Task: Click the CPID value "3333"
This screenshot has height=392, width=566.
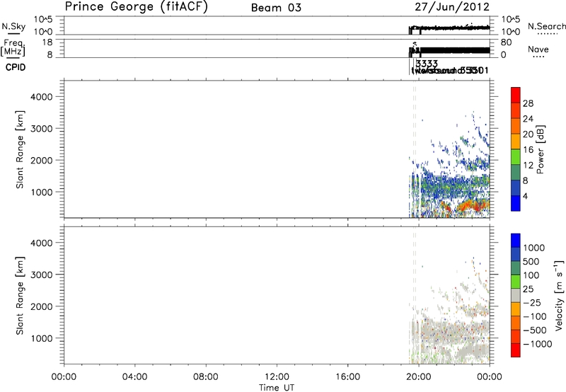Action: point(427,64)
